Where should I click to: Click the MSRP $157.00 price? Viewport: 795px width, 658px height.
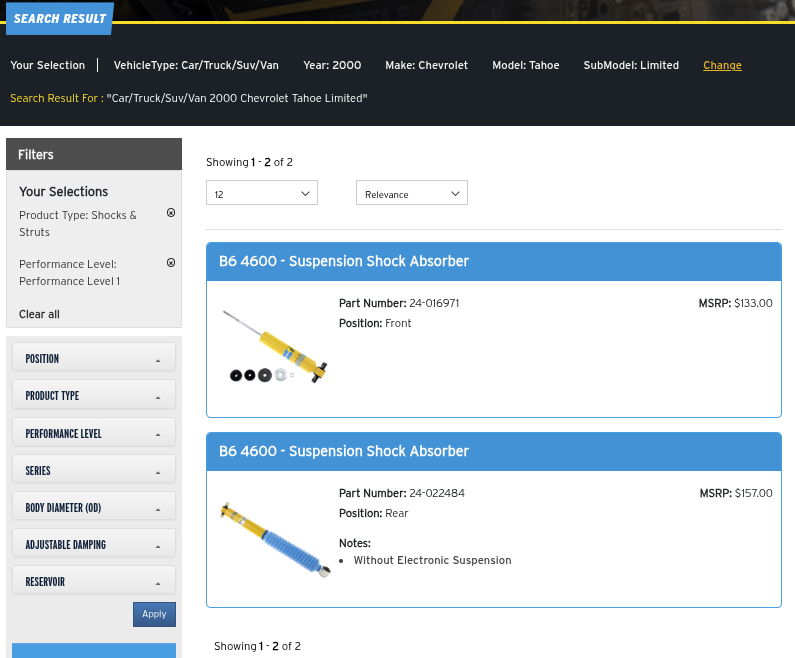[x=736, y=493]
